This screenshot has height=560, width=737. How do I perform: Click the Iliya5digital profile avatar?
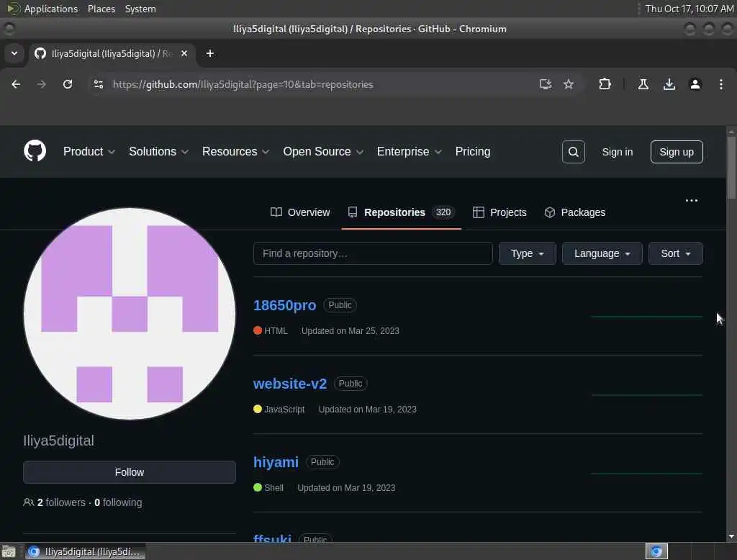130,314
